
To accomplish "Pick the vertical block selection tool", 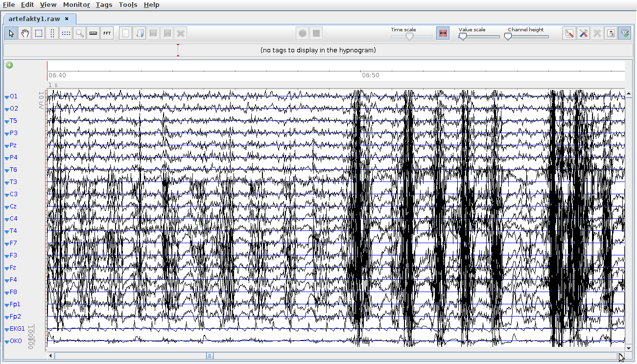I will point(52,33).
